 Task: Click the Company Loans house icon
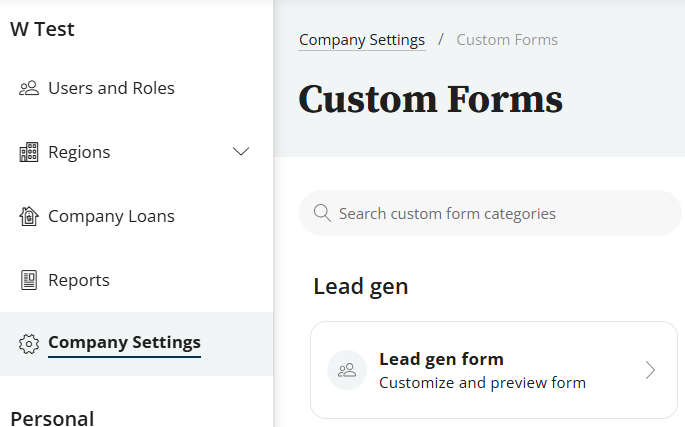point(29,216)
